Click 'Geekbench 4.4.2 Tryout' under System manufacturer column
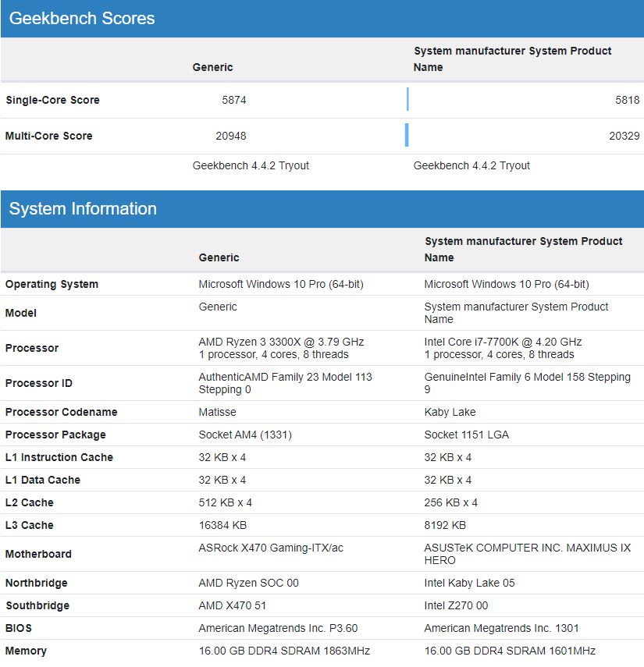This screenshot has height=667, width=644. click(x=471, y=165)
